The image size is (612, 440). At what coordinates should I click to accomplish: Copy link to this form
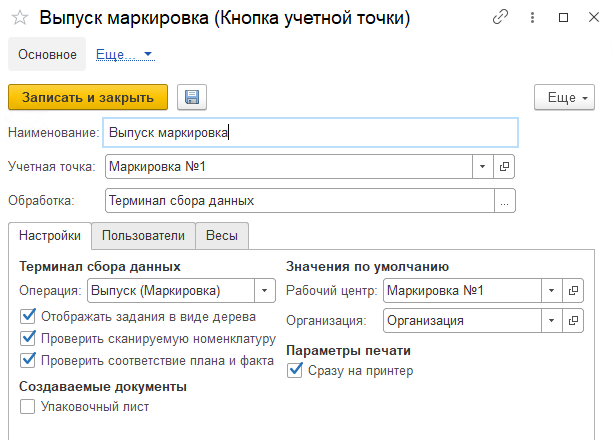501,19
